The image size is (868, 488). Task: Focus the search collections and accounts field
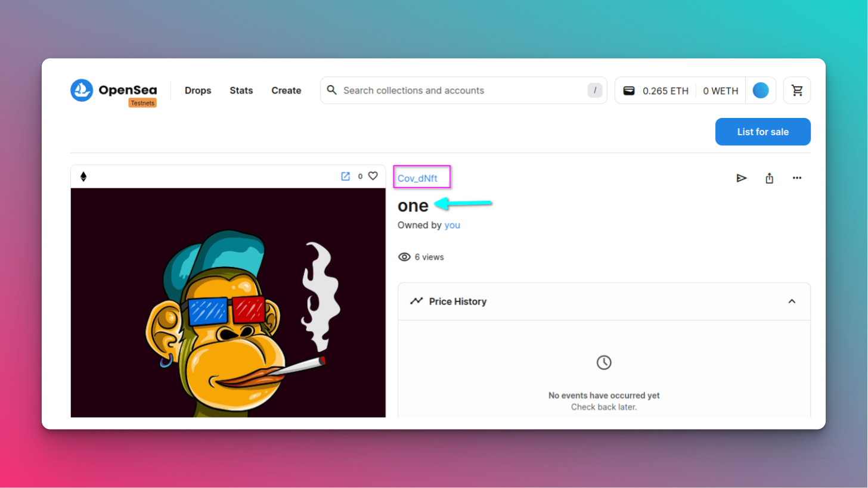464,91
